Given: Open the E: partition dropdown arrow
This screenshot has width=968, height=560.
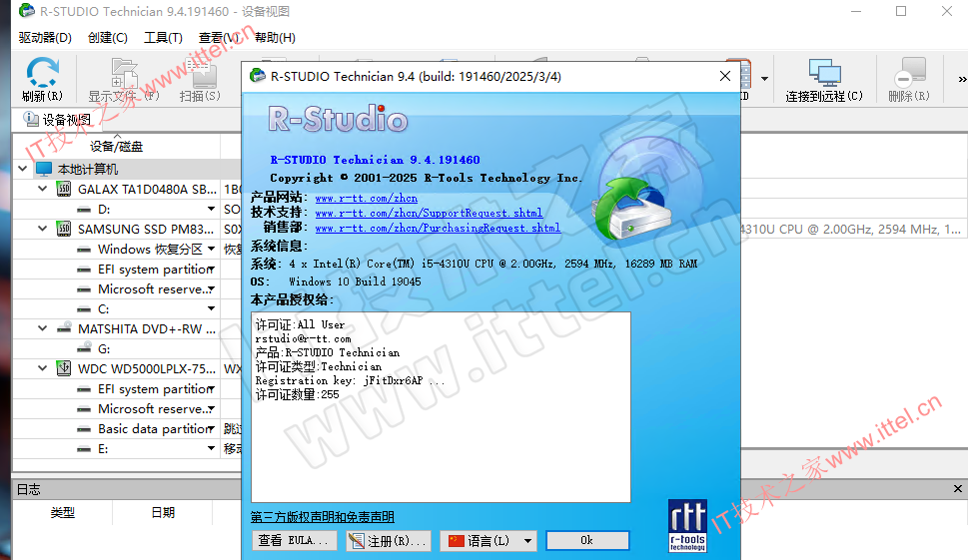Looking at the screenshot, I should coord(211,448).
